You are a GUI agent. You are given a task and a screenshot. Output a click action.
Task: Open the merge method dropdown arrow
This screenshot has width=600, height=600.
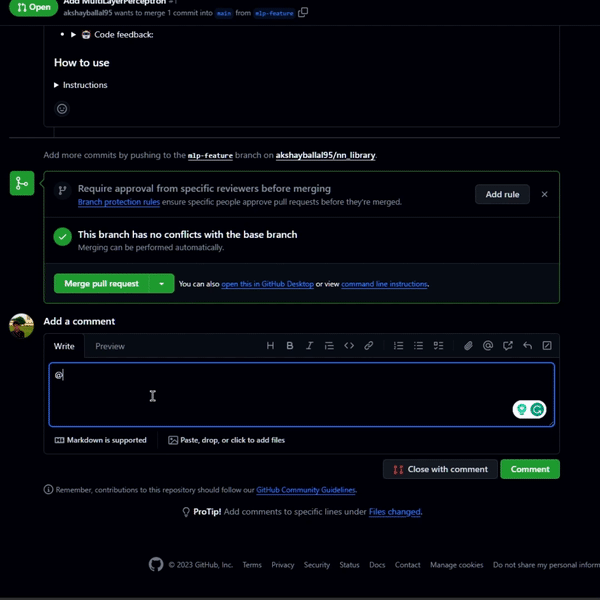[x=161, y=284]
